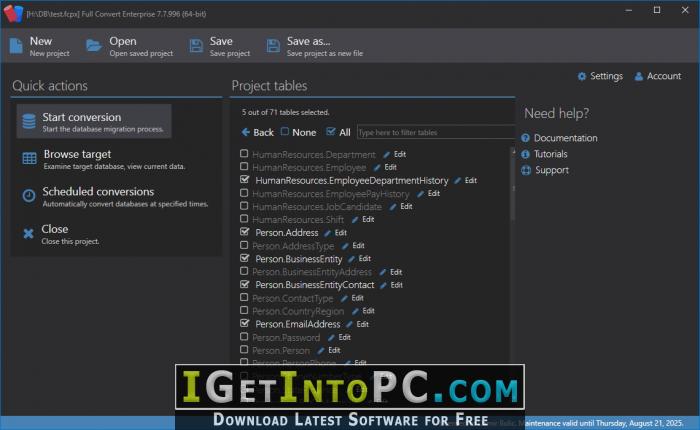Open the New project toolbar item

(40, 46)
